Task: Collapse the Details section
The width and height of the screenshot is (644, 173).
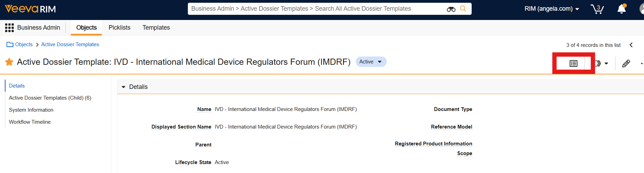Action: coord(124,87)
